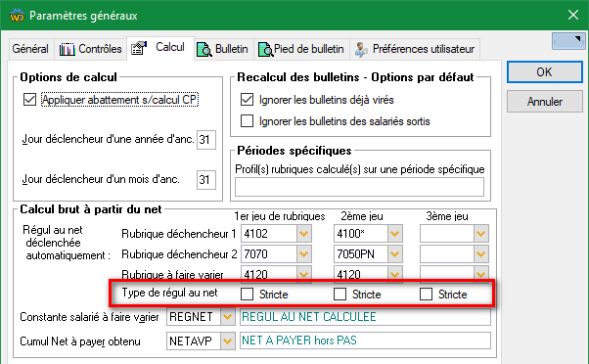Open the Bulletin tab
589x364 pixels.
click(x=224, y=49)
